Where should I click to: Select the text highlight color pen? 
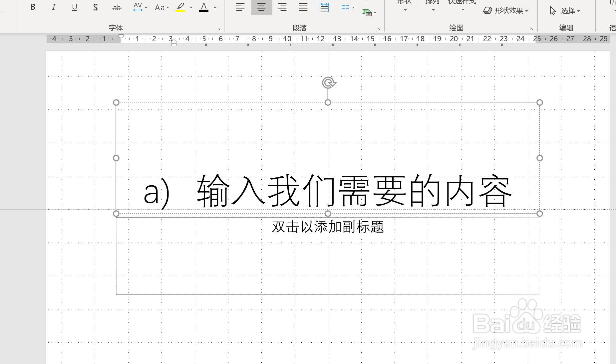180,7
